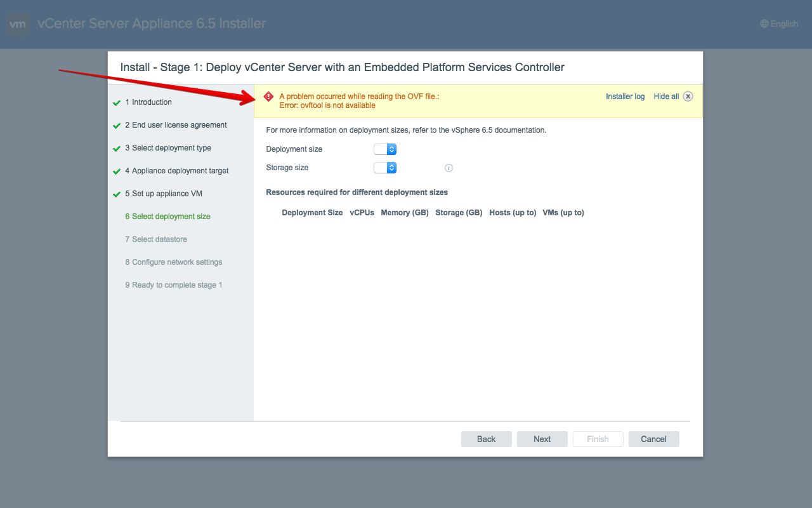Select the Configure network settings step
812x508 pixels.
point(173,262)
